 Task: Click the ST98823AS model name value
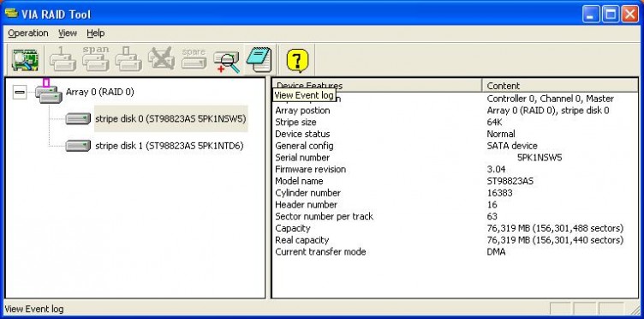pyautogui.click(x=510, y=181)
